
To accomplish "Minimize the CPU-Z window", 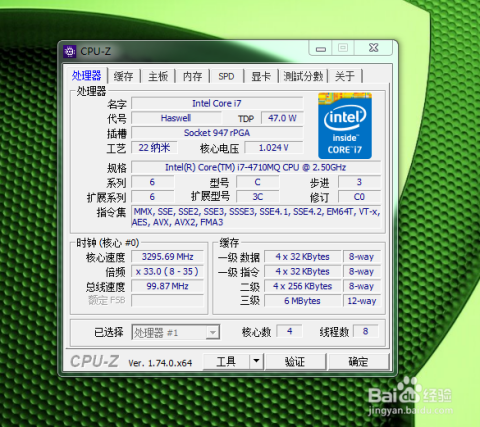I will click(x=321, y=48).
